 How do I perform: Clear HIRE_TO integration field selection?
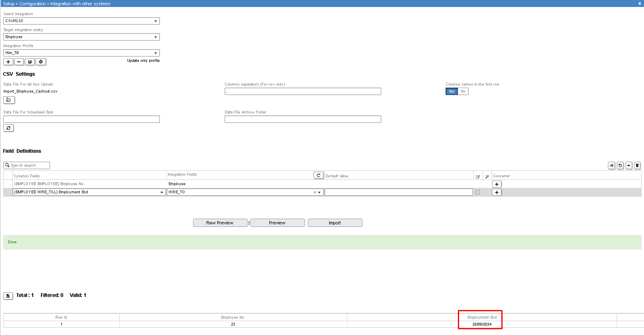coord(315,192)
